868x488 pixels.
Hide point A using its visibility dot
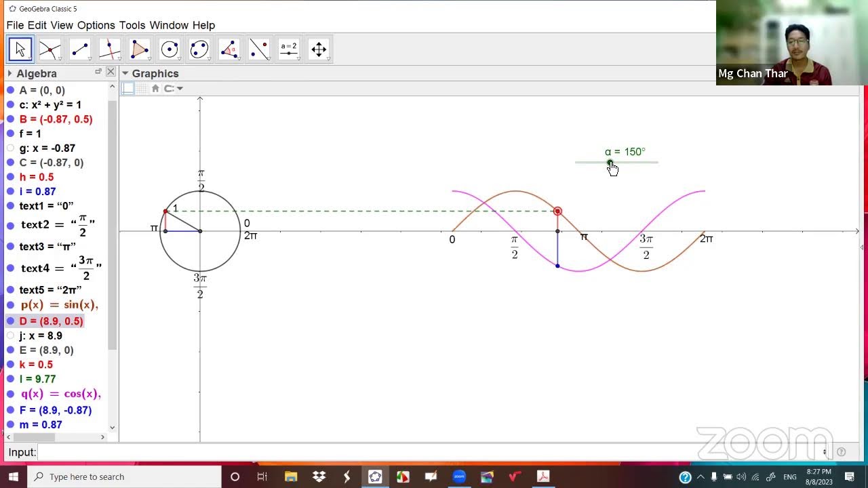10,90
